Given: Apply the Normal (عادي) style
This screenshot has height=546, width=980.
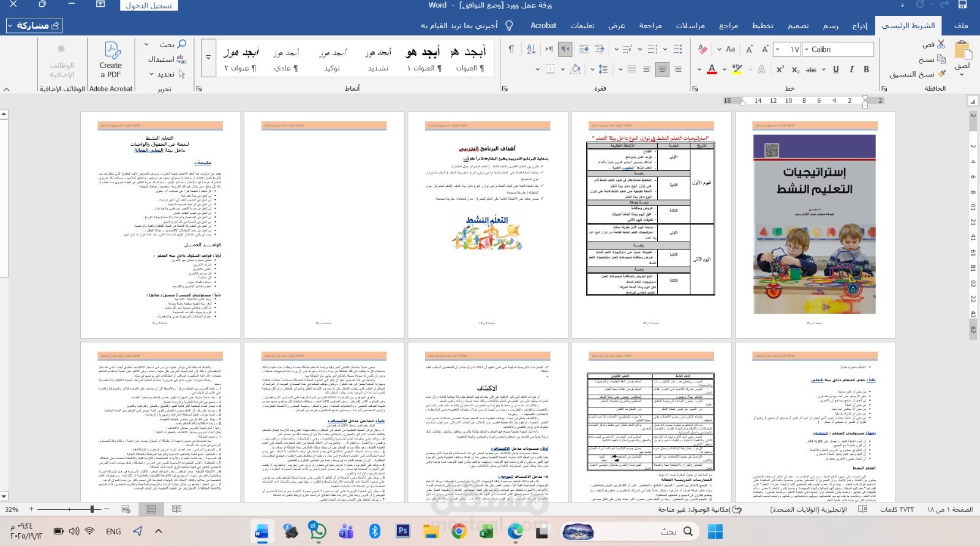Looking at the screenshot, I should [x=286, y=59].
